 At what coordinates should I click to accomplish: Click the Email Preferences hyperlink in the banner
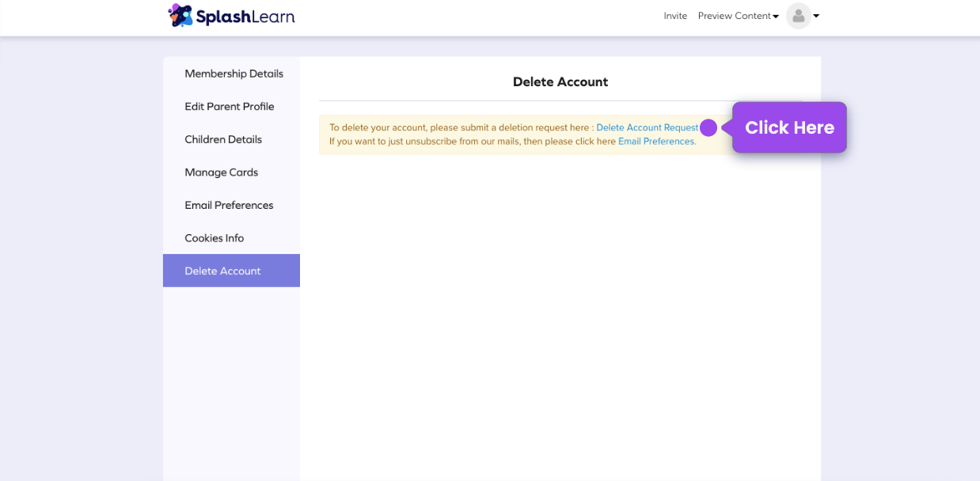click(x=655, y=141)
